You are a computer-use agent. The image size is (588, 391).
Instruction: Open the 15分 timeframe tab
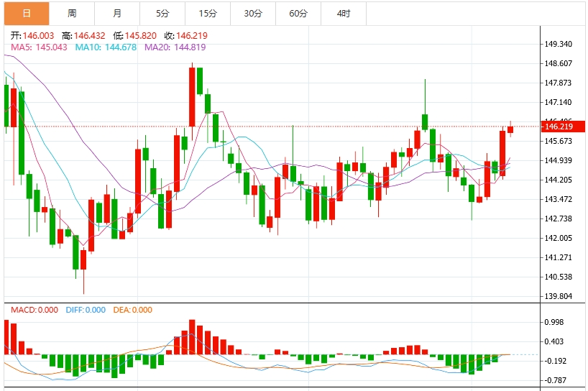208,14
